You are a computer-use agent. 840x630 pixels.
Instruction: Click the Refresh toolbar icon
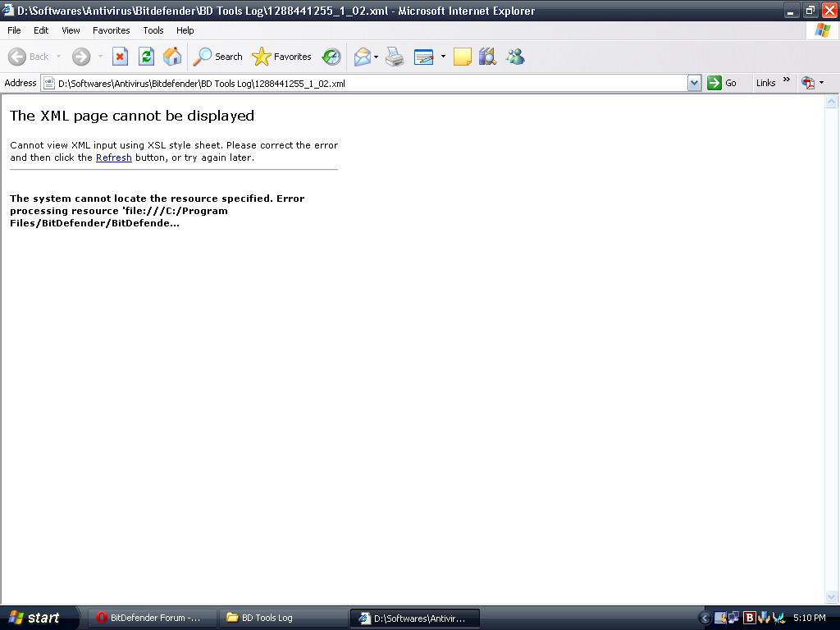[146, 57]
